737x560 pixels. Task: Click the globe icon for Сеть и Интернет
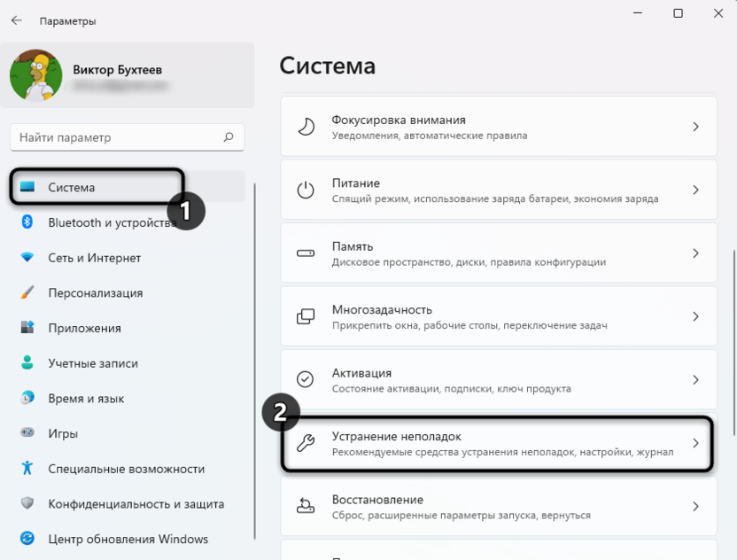[x=27, y=258]
